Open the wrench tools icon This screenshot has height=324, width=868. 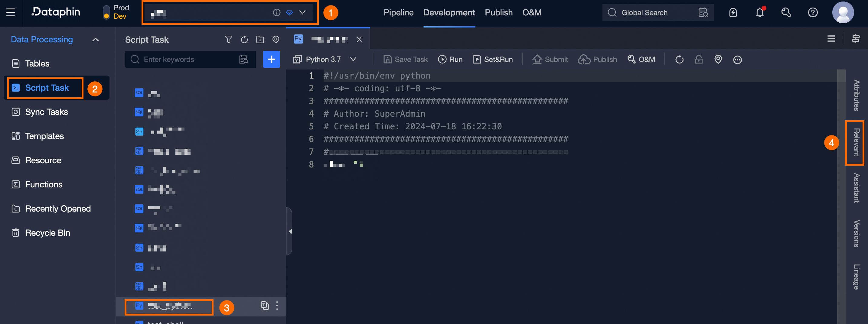pyautogui.click(x=786, y=12)
